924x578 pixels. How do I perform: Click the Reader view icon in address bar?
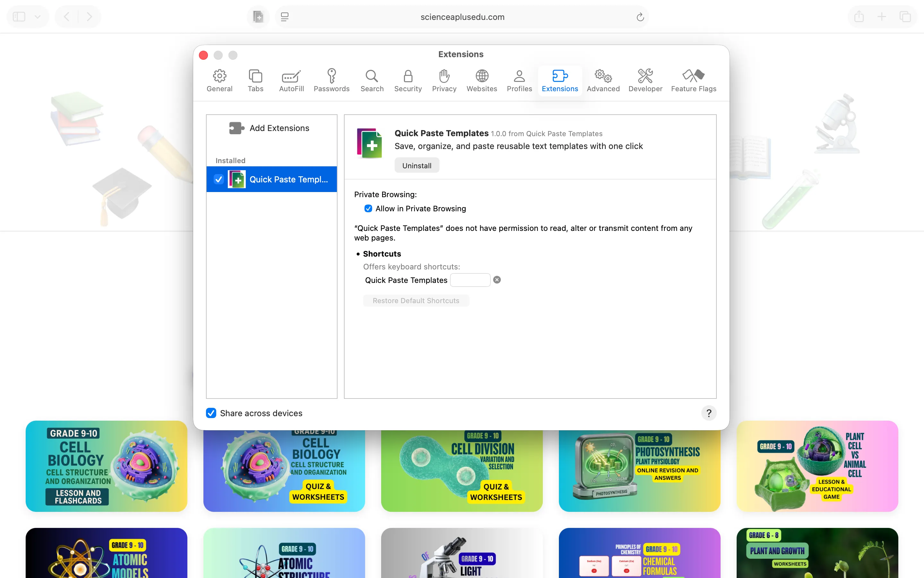(x=285, y=16)
